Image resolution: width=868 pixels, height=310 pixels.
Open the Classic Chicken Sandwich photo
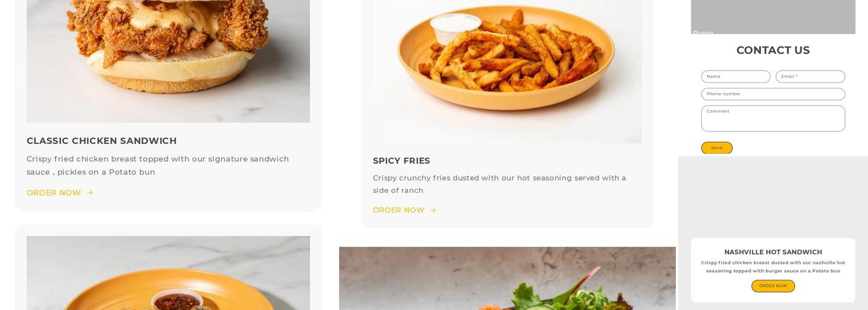(x=168, y=61)
